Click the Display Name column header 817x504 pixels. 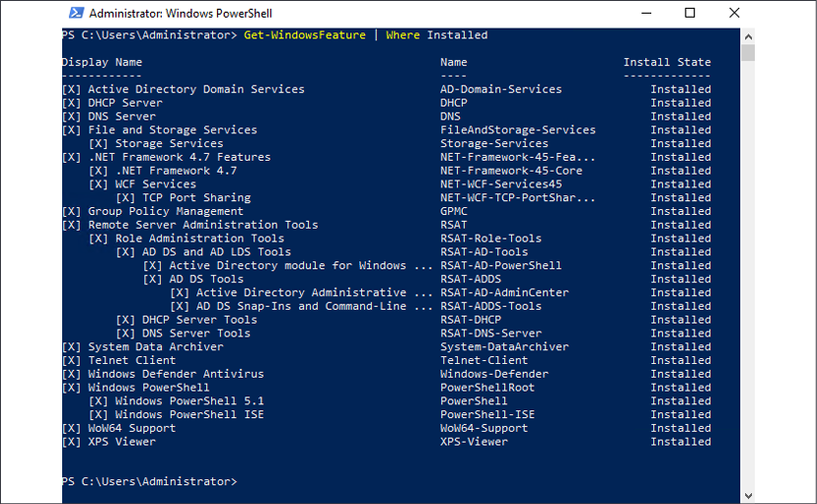point(102,62)
